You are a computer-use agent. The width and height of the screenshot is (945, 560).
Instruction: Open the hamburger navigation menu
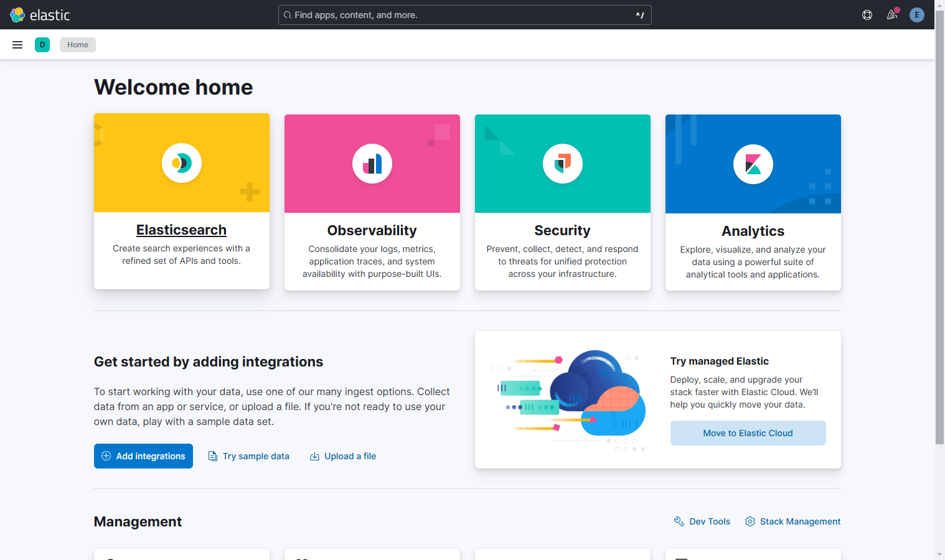tap(17, 45)
